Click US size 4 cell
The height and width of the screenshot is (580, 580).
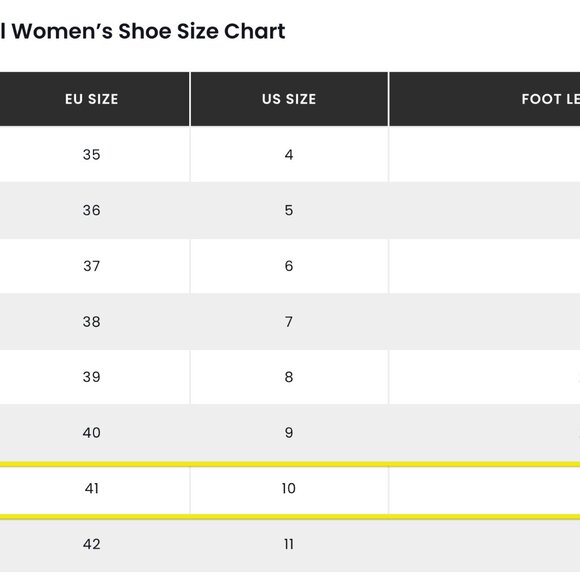coord(289,154)
